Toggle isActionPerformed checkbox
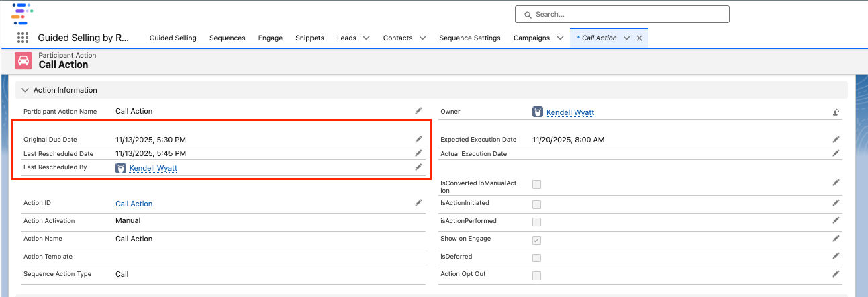Viewport: 868px width, 297px height. click(536, 222)
